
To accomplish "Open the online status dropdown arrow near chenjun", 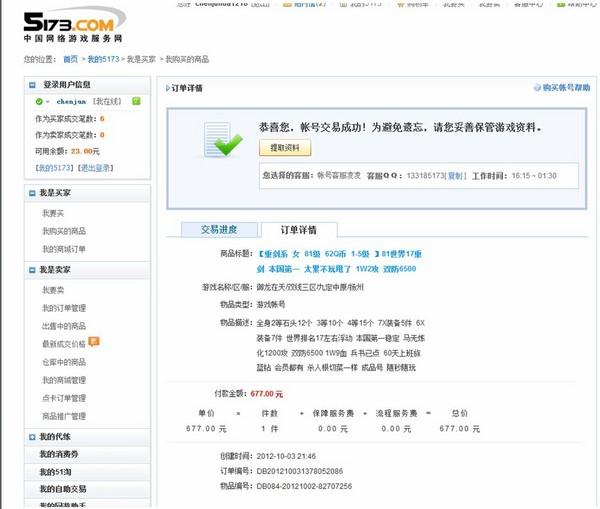I will pyautogui.click(x=47, y=102).
